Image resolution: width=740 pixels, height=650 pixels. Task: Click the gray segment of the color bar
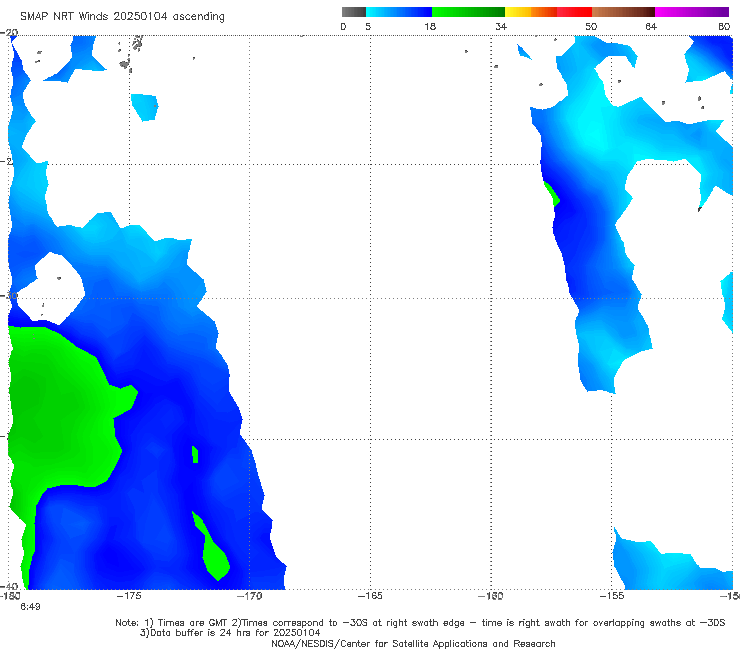[x=353, y=12]
